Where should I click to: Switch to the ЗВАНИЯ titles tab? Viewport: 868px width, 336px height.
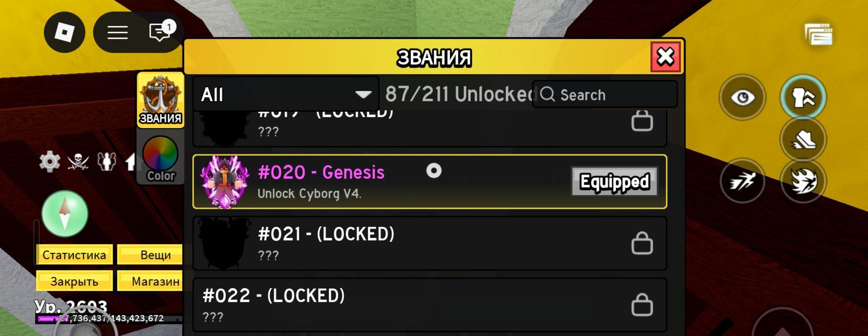(x=160, y=100)
